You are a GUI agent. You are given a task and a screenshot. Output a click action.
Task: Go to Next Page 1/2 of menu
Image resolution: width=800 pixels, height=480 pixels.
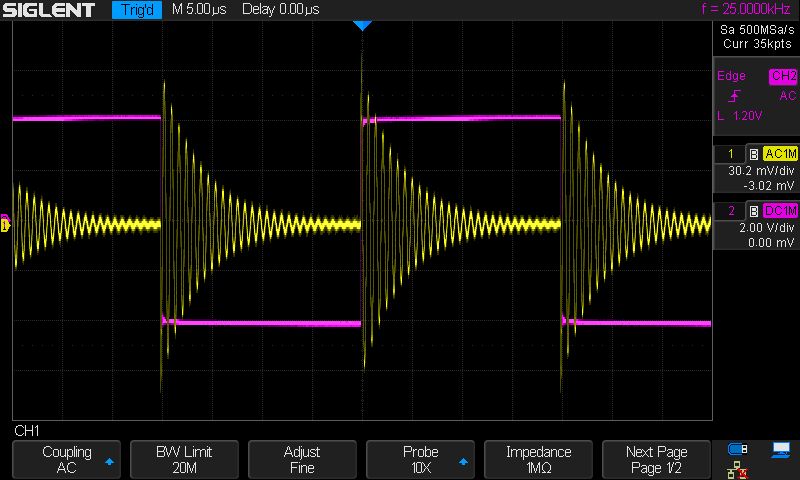pyautogui.click(x=656, y=460)
